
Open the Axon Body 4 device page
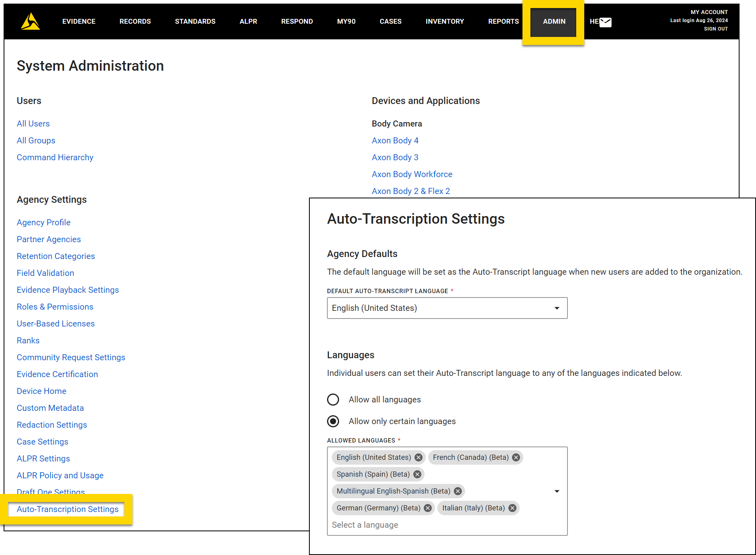click(395, 140)
